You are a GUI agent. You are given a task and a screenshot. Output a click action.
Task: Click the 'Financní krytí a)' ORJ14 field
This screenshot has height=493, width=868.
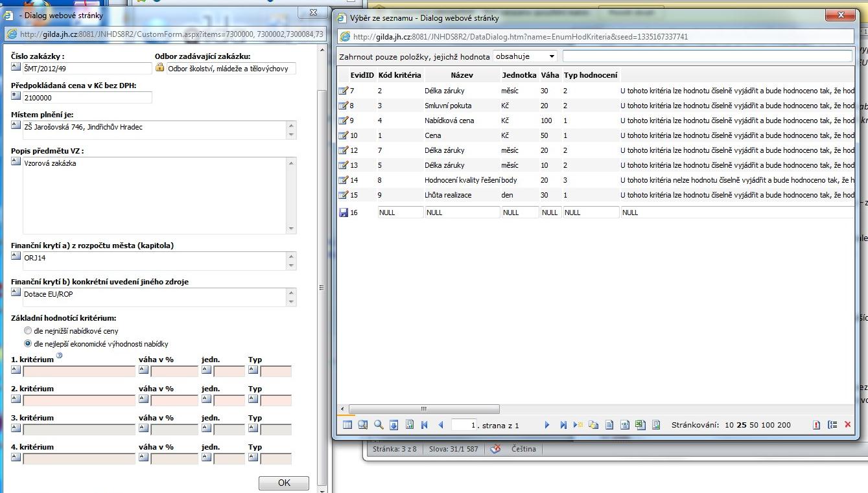(x=155, y=261)
